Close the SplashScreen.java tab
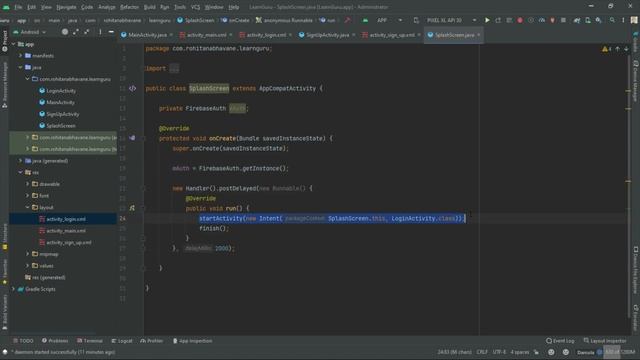Viewport: 640px width, 360px height. [x=479, y=35]
